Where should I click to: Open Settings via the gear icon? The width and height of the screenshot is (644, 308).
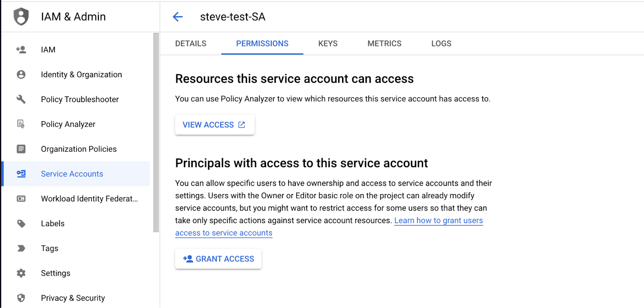coord(21,273)
